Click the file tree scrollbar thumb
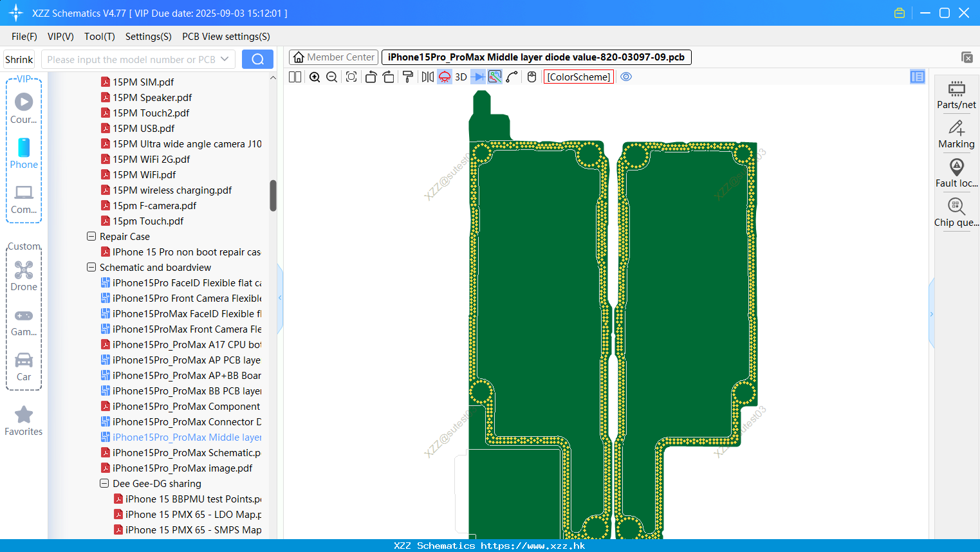The image size is (980, 552). pos(273,196)
